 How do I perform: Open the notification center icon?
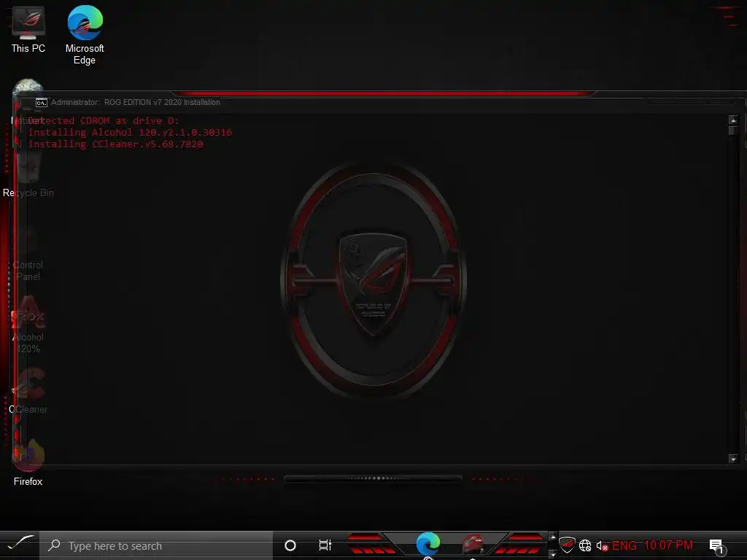click(716, 545)
